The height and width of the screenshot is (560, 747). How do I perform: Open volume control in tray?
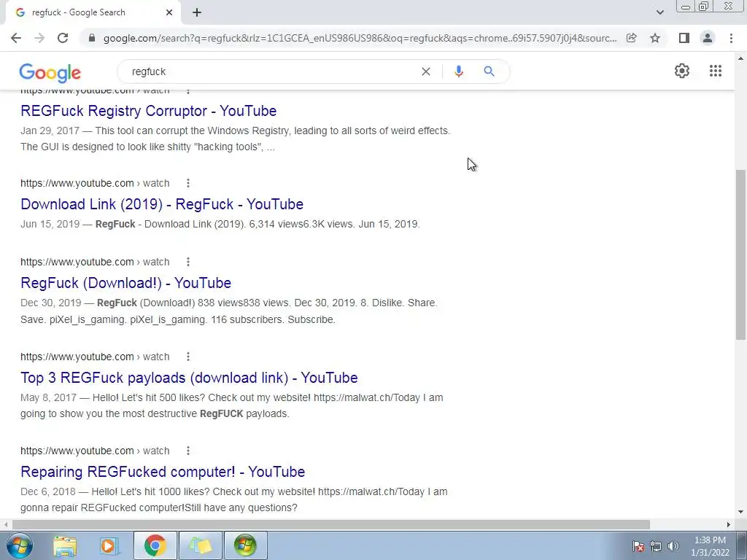pos(673,546)
